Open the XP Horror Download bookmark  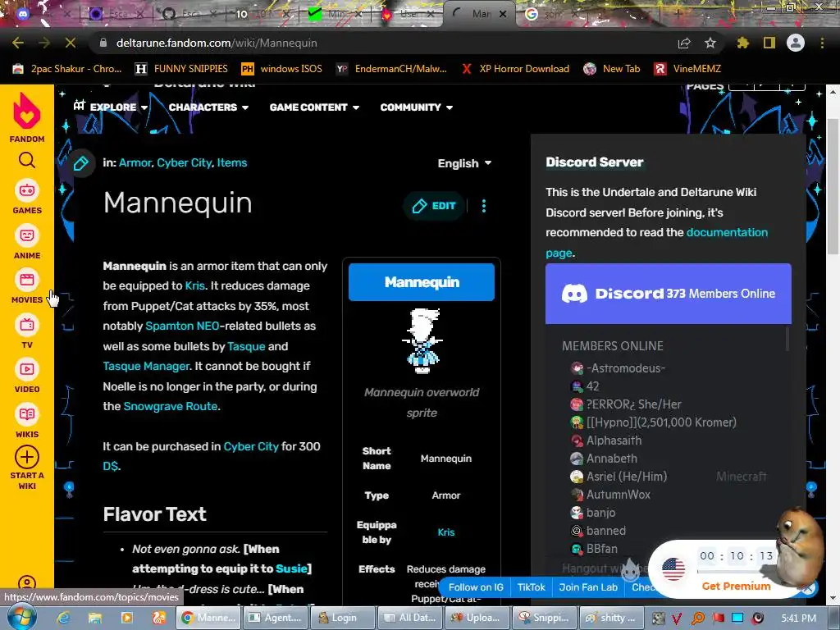click(x=515, y=69)
